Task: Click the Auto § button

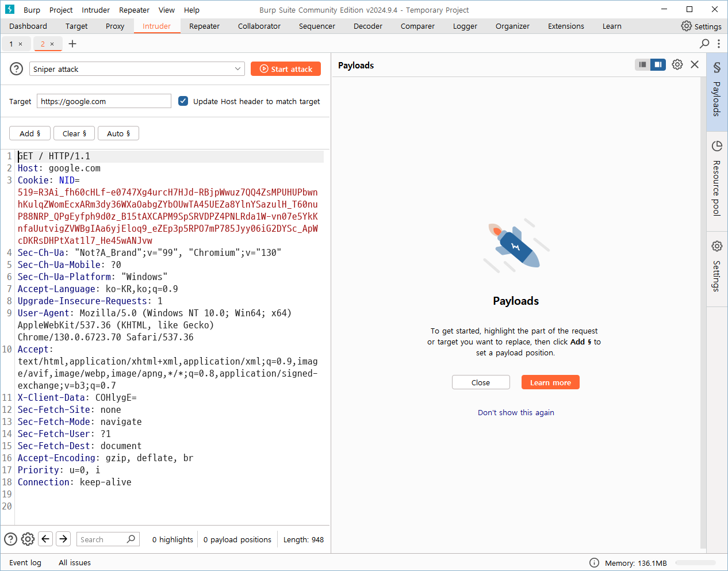Action: pyautogui.click(x=118, y=133)
